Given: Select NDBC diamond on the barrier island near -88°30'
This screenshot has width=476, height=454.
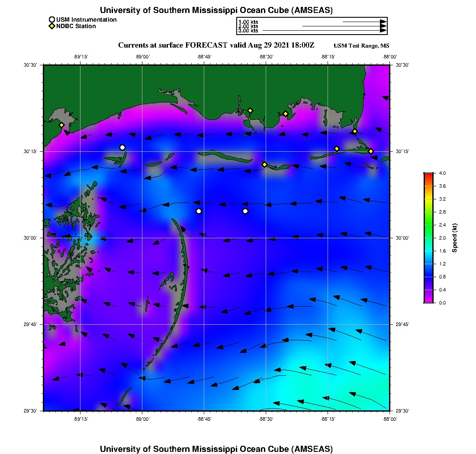Looking at the screenshot, I should pyautogui.click(x=265, y=164).
